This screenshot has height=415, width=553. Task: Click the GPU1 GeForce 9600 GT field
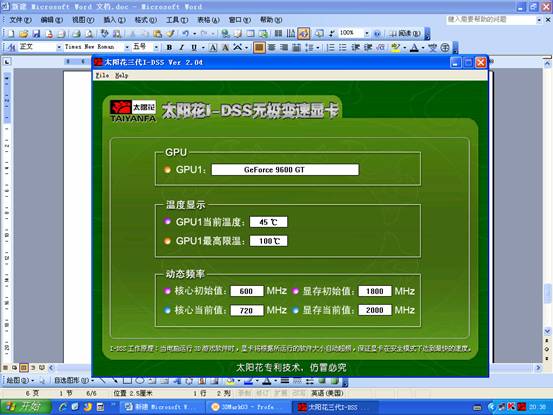[285, 170]
